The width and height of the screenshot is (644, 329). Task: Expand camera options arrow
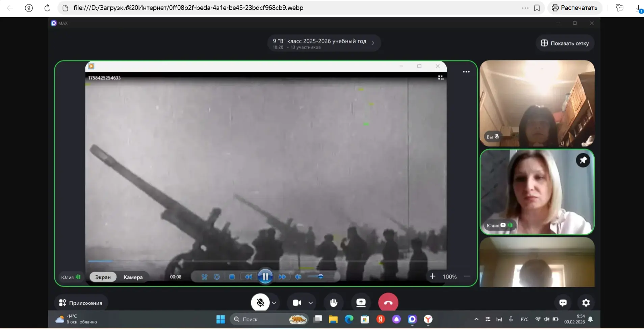coord(311,303)
